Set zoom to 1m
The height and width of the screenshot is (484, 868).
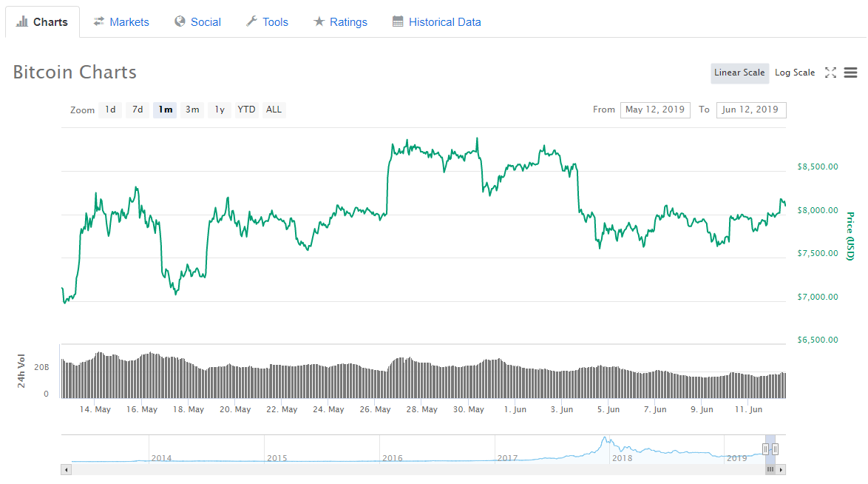click(x=165, y=110)
